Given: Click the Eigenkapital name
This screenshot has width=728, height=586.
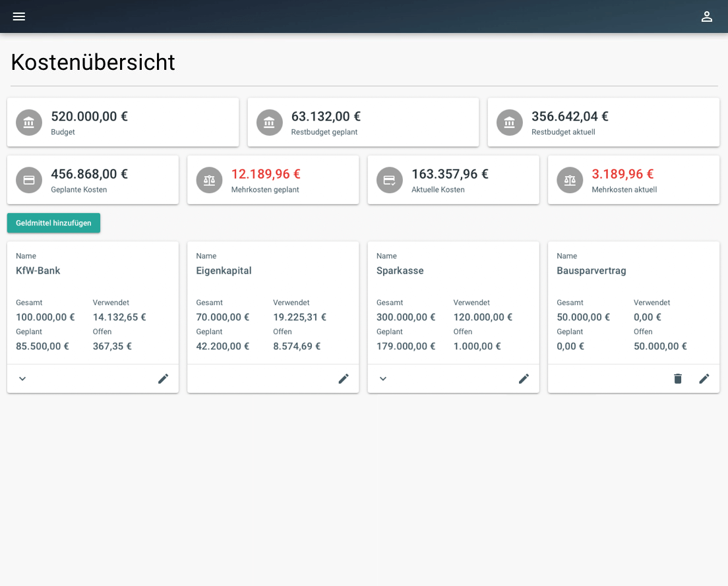Looking at the screenshot, I should 224,270.
